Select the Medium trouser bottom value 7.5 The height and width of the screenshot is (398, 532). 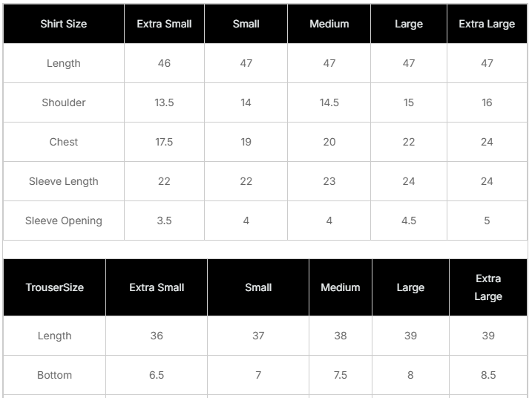point(340,375)
